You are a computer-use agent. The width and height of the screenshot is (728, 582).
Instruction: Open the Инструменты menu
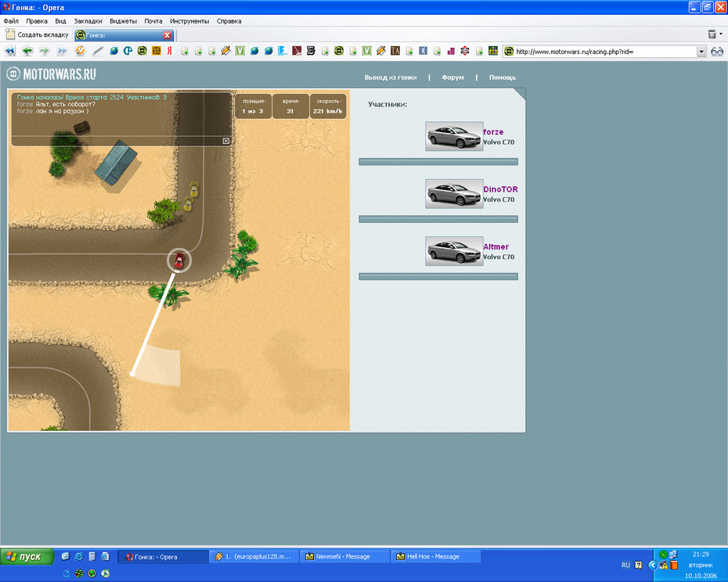189,21
